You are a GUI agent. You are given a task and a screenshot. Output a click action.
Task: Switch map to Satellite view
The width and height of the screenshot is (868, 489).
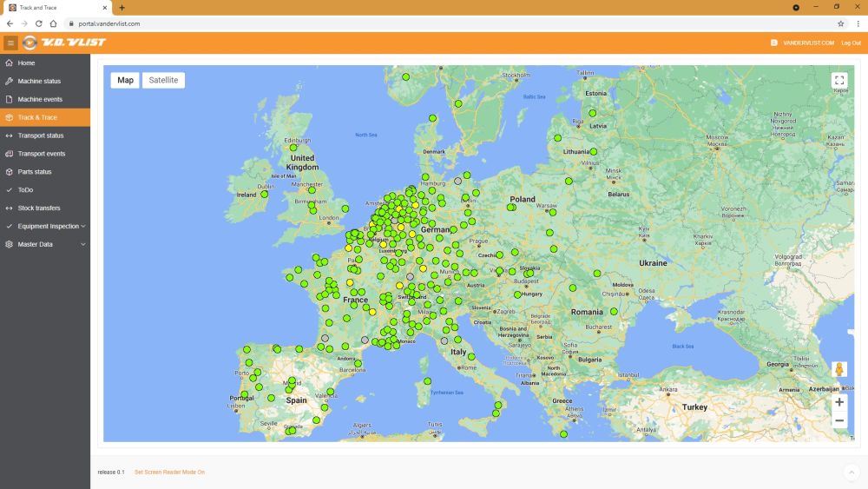tap(163, 80)
